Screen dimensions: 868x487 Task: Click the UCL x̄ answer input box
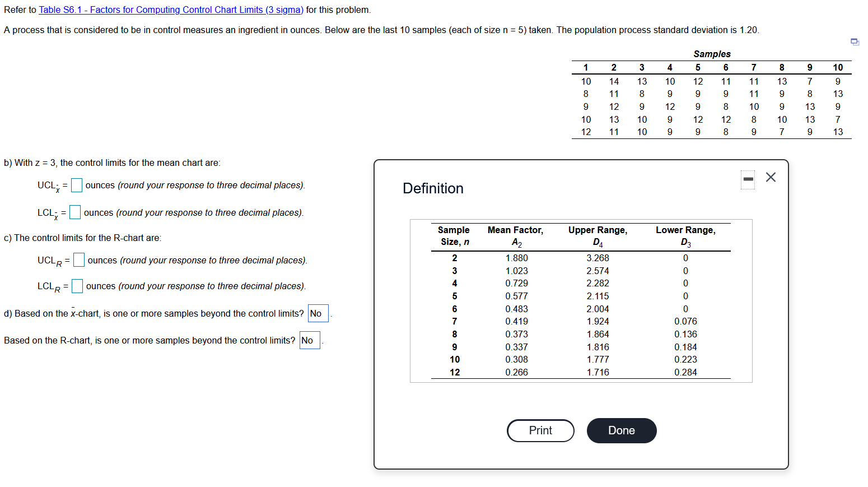point(76,185)
